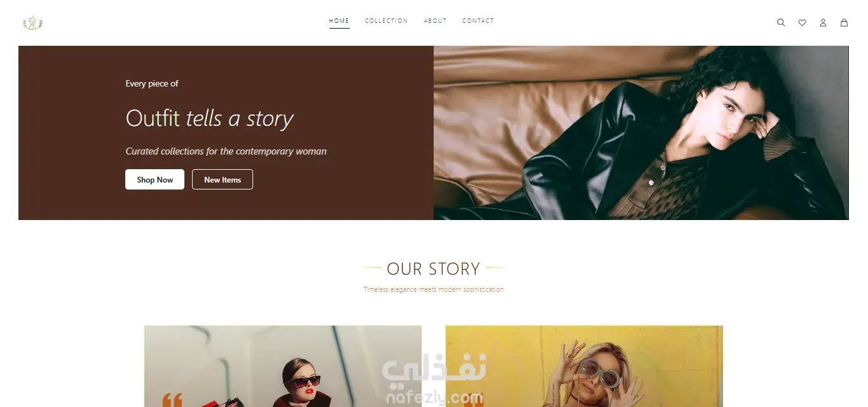
Task: Open the ABOUT nav item
Action: 435,21
